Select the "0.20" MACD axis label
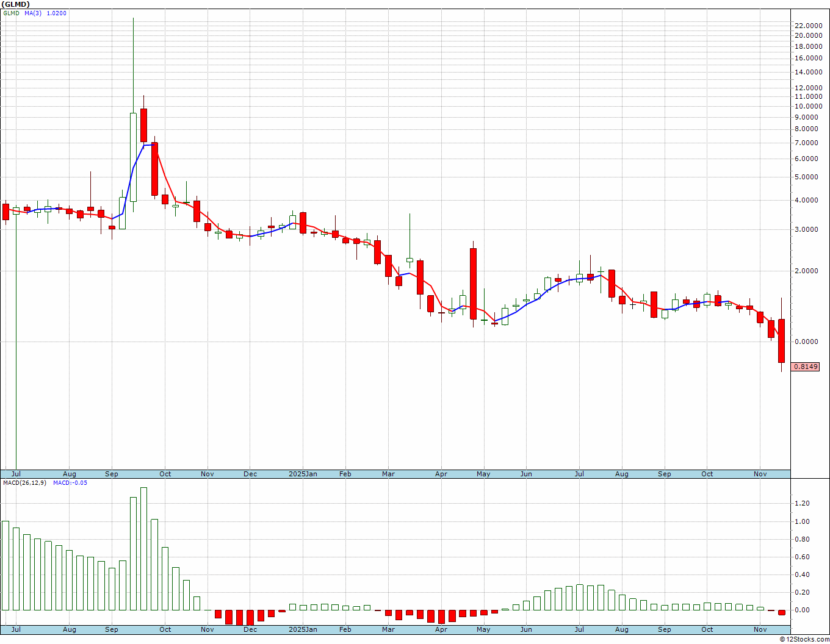Screen dimensions: 830x644 coord(802,592)
